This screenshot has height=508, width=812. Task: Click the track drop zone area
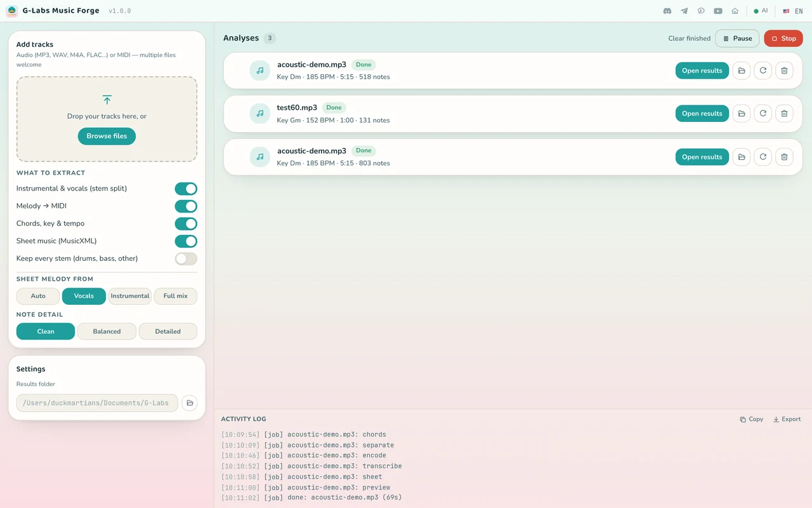tap(107, 119)
